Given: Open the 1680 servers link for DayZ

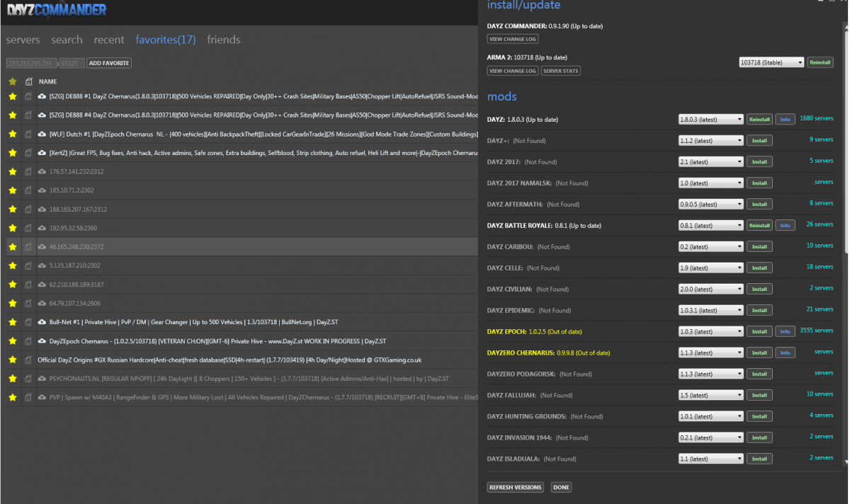Looking at the screenshot, I should click(x=816, y=118).
